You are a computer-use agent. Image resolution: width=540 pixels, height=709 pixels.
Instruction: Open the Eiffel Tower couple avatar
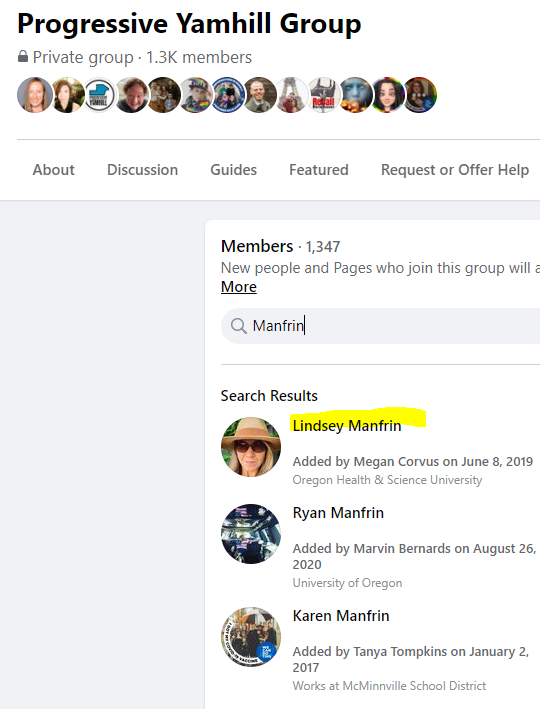click(291, 95)
